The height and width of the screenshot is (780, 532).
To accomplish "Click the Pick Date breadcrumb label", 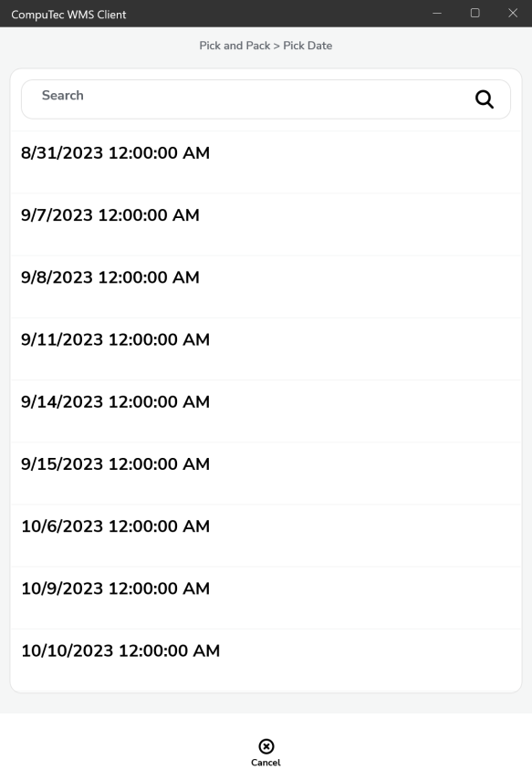I will coord(308,46).
